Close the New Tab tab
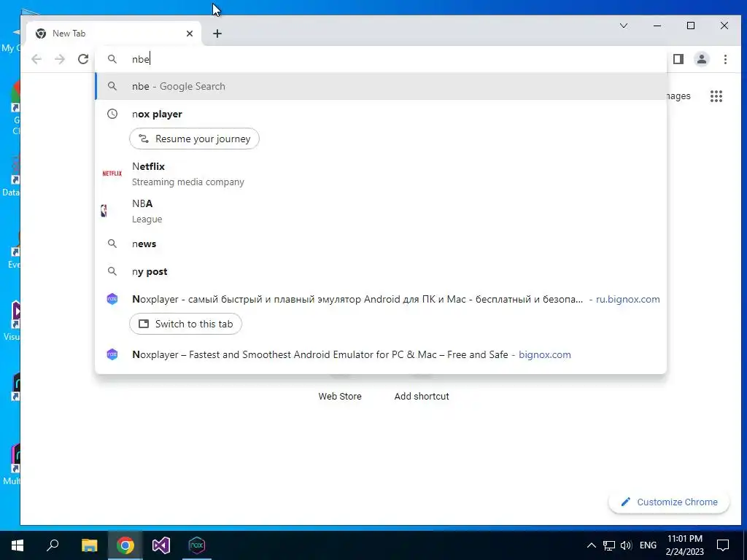The height and width of the screenshot is (560, 747). [190, 34]
